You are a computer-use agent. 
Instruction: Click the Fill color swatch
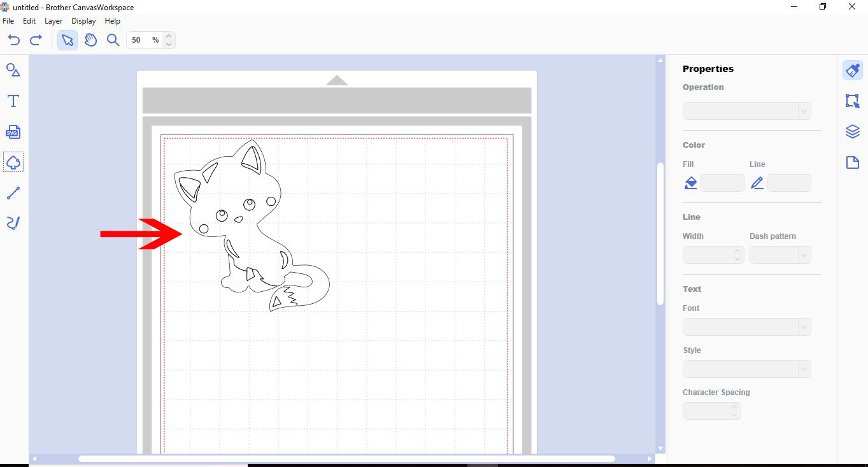(x=723, y=183)
